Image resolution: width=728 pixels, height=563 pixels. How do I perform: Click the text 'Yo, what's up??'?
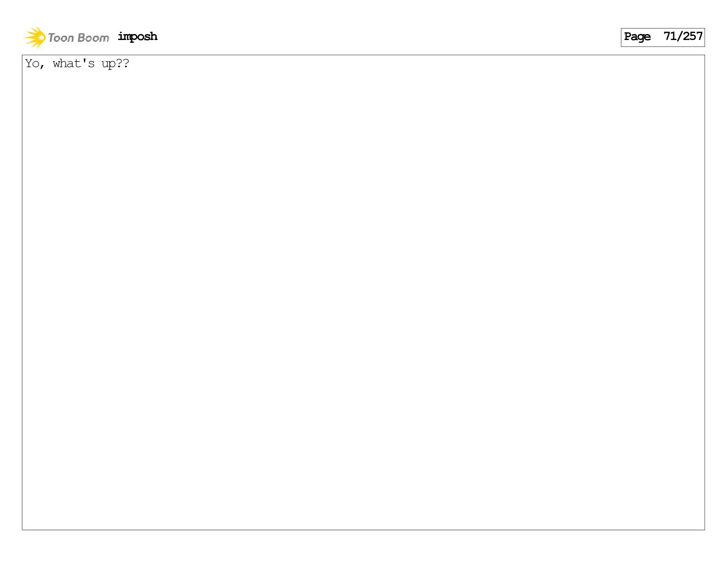click(x=77, y=63)
